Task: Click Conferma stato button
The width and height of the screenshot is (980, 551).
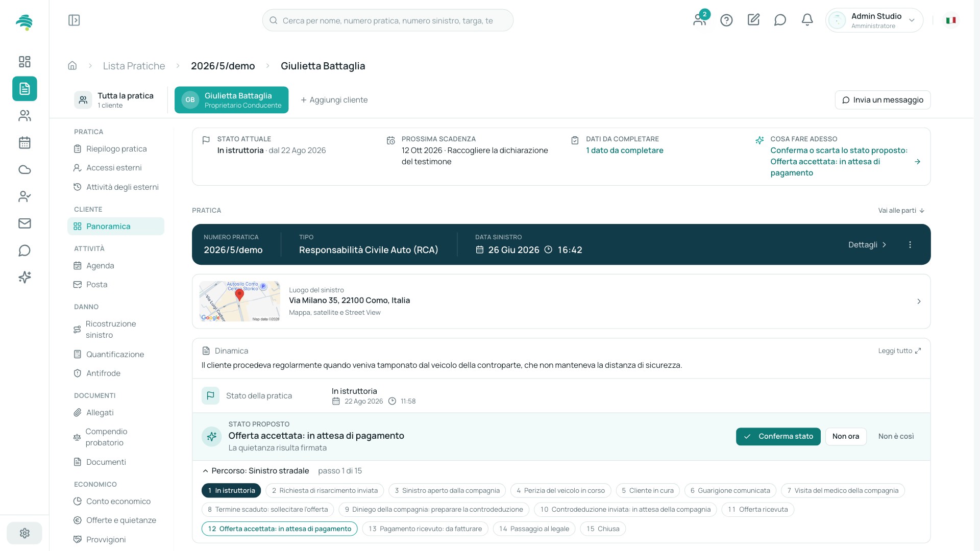Action: click(778, 437)
